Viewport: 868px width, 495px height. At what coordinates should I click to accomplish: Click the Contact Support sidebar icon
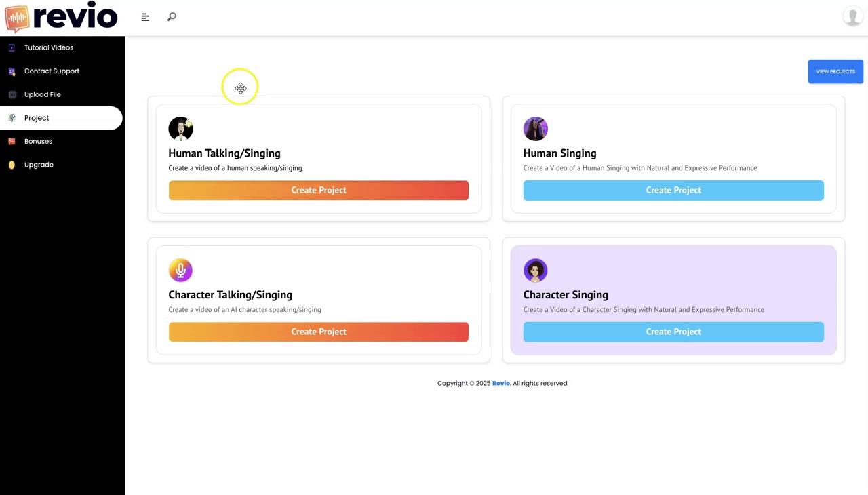(12, 71)
